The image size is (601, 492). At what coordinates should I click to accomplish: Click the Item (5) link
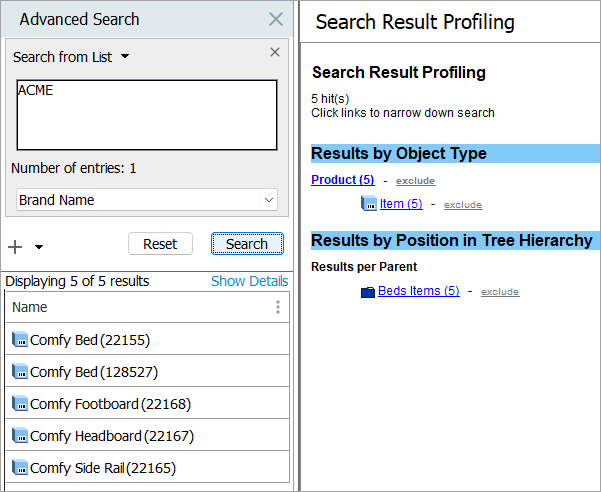(401, 204)
